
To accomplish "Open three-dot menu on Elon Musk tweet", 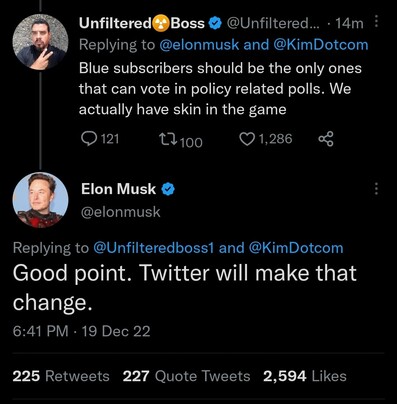I will pos(376,189).
